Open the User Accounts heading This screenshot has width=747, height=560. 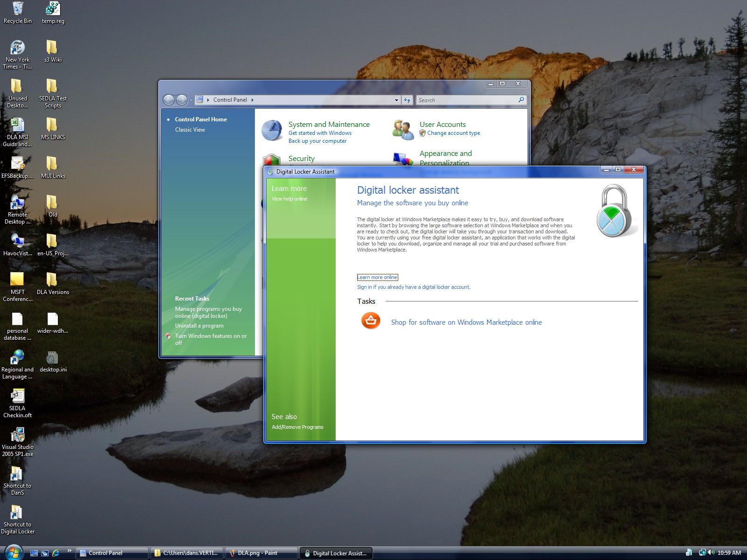coord(443,125)
